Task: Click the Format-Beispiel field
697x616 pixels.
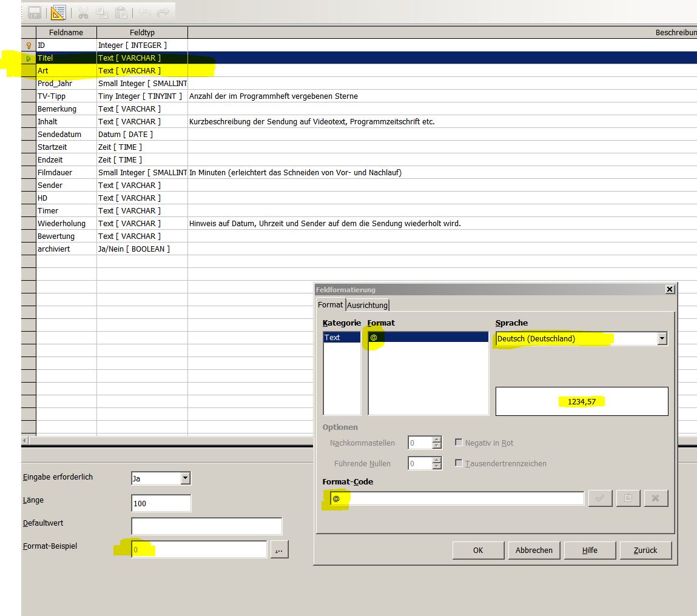Action: tap(199, 549)
